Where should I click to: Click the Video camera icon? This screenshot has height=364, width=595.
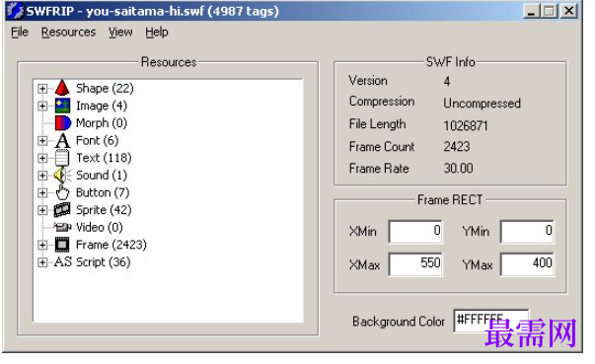pos(62,227)
